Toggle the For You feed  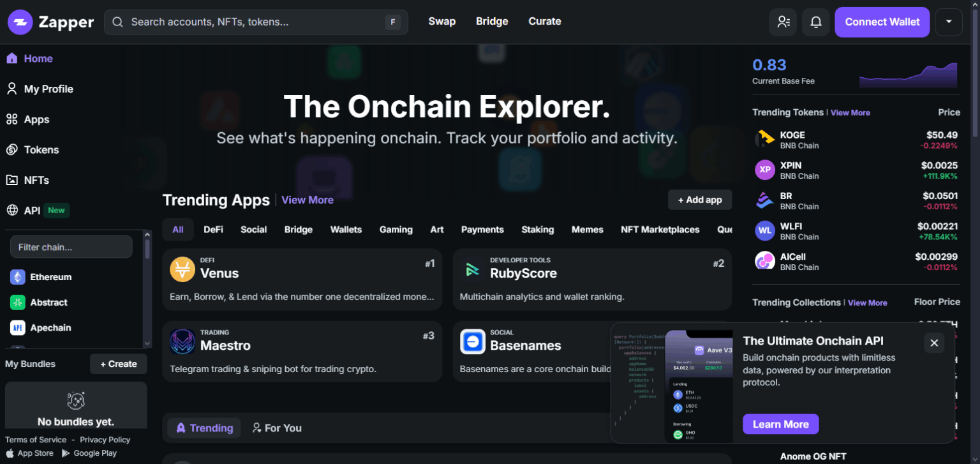pyautogui.click(x=277, y=428)
